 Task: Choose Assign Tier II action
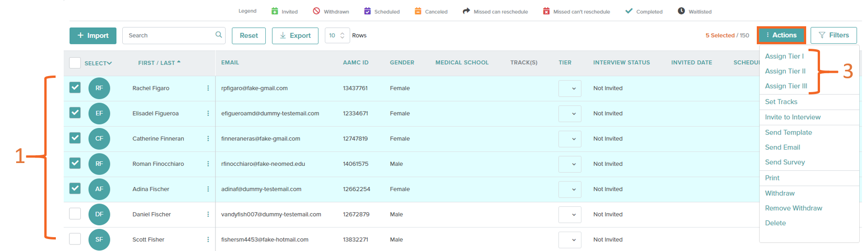point(785,71)
